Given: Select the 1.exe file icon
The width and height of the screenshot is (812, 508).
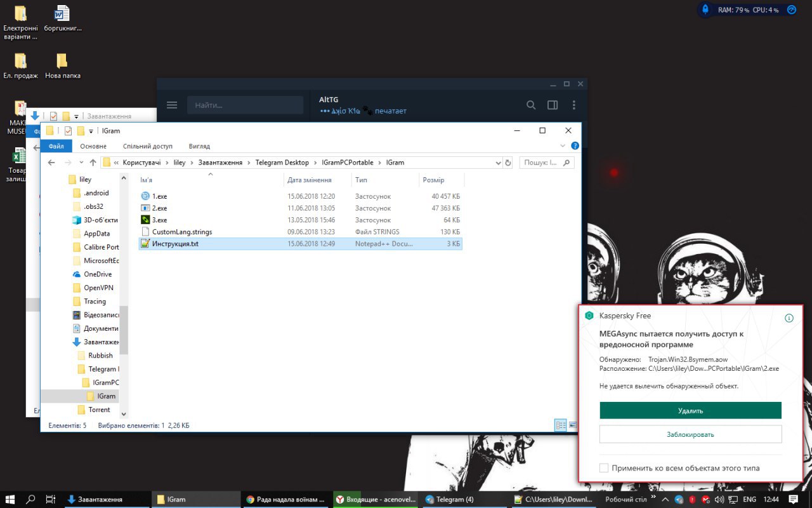Looking at the screenshot, I should tap(145, 196).
